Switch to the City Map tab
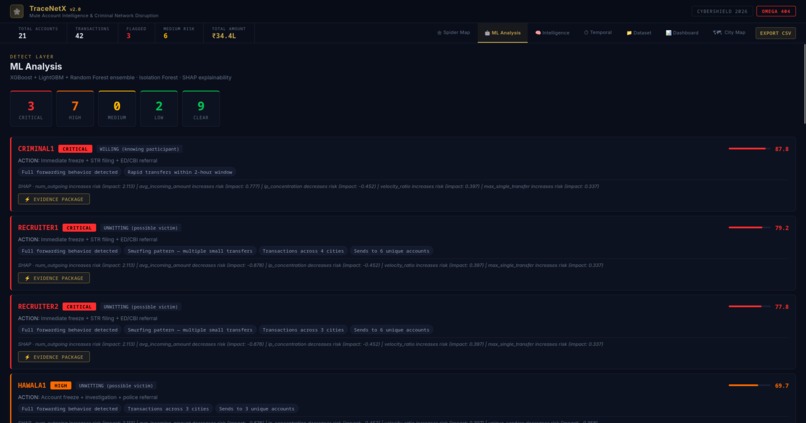806x423 pixels. (x=729, y=32)
